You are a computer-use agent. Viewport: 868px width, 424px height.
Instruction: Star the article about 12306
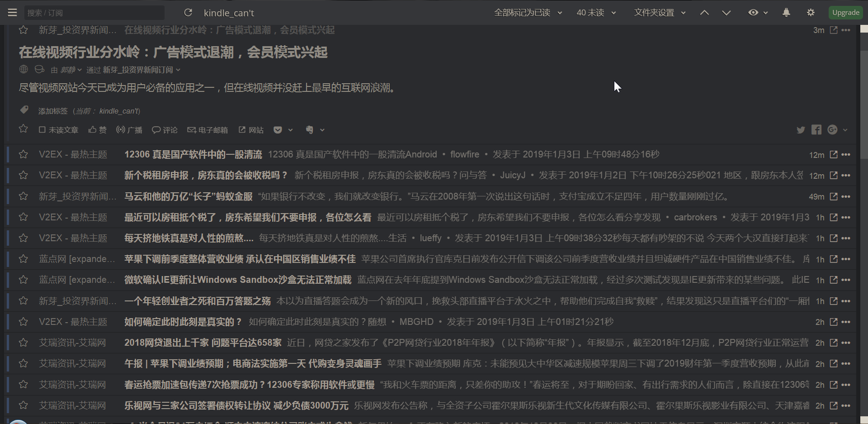[24, 154]
